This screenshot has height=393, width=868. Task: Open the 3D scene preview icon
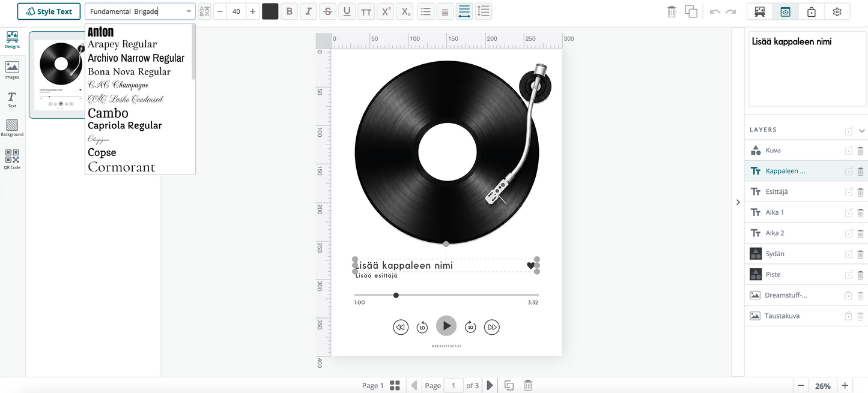pyautogui.click(x=760, y=11)
